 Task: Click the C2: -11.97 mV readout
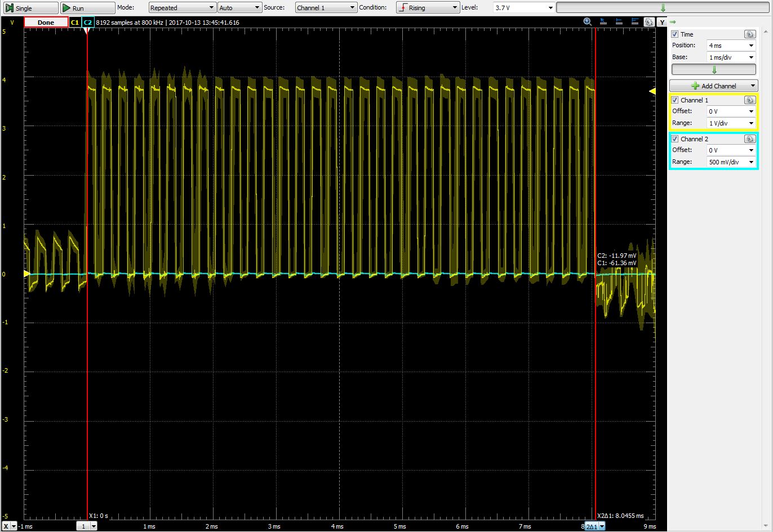click(617, 256)
